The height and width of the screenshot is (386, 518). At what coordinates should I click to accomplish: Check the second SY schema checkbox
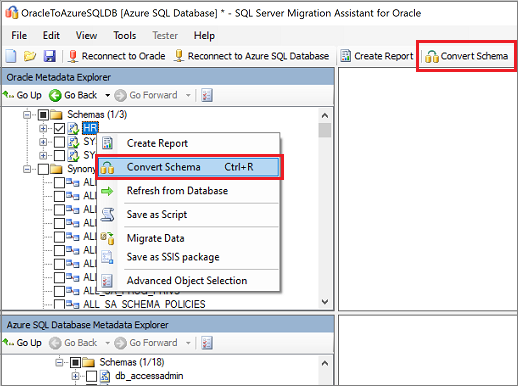coord(59,155)
